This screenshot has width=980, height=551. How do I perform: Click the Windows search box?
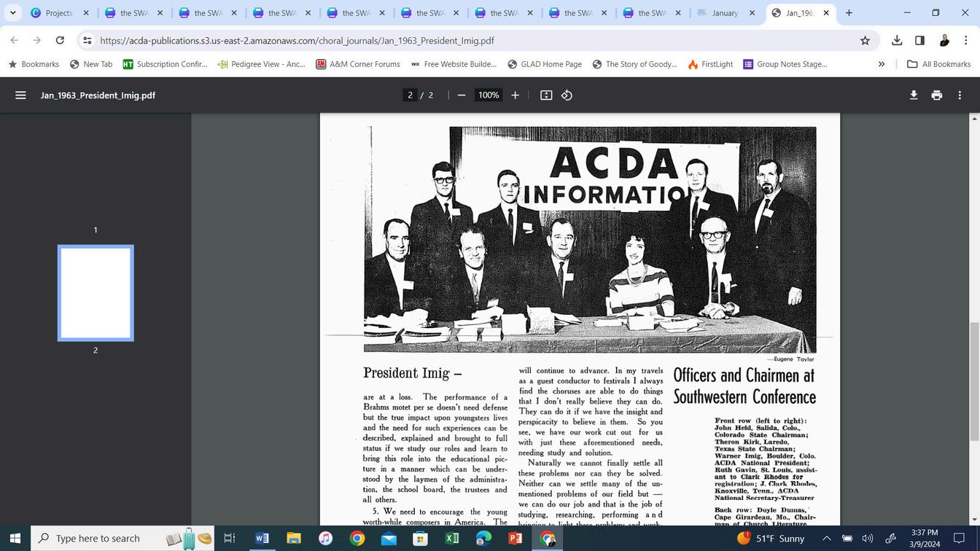[122, 539]
